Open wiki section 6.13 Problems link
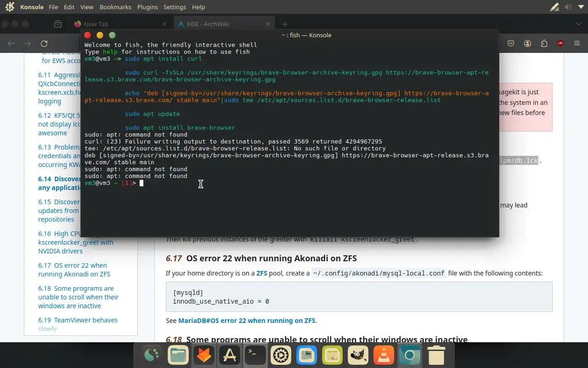The image size is (588, 368). pyautogui.click(x=59, y=156)
